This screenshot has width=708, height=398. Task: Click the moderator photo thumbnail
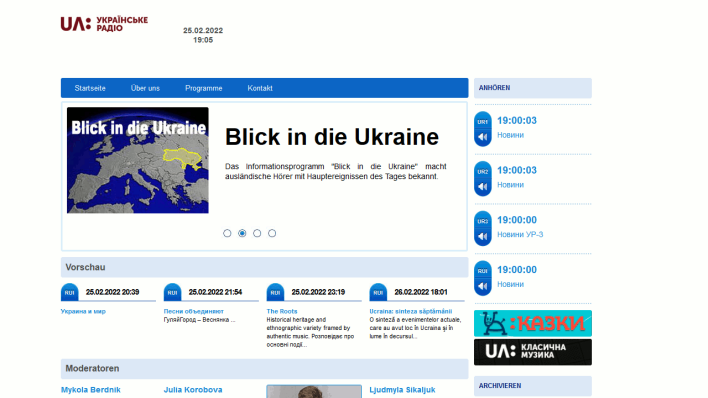click(314, 391)
